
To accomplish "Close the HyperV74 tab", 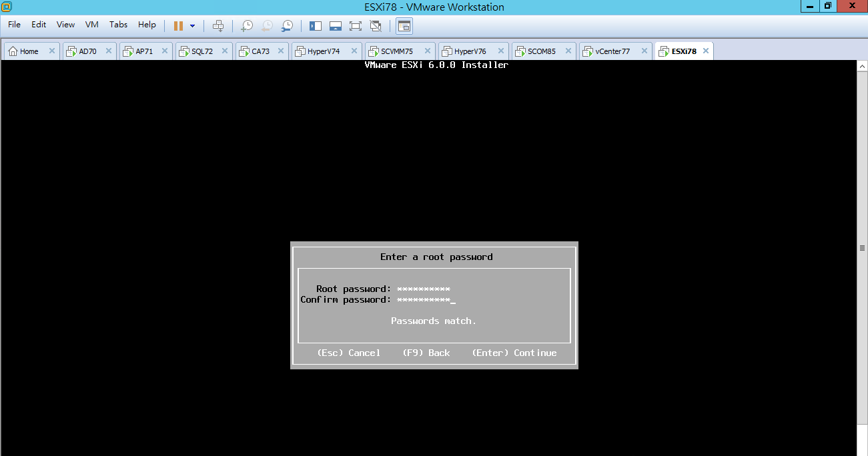I will (x=354, y=51).
